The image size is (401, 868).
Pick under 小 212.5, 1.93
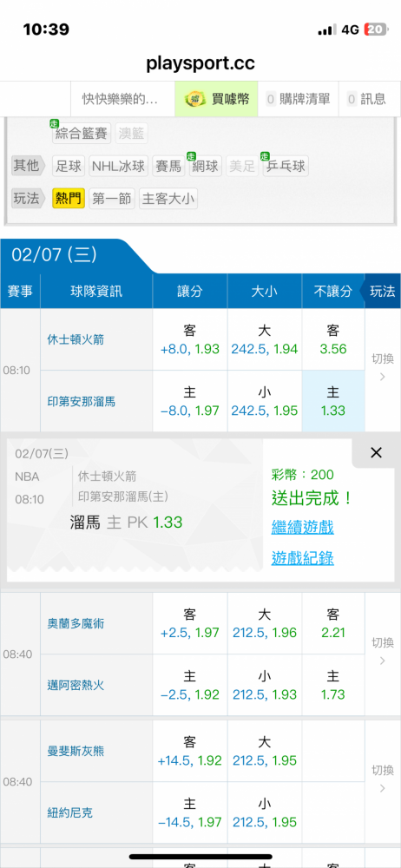265,686
